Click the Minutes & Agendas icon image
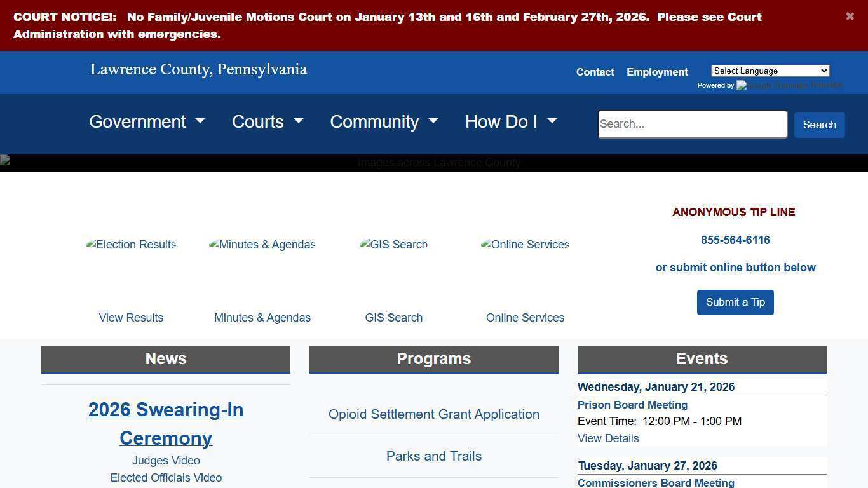 262,245
